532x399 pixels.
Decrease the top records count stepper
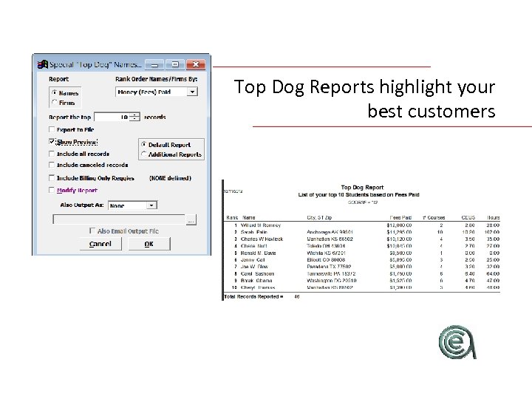134,119
